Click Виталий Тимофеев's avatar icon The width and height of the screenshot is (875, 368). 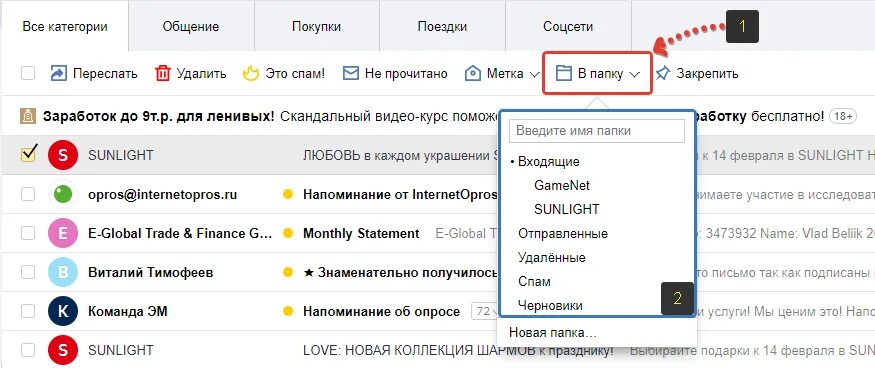(62, 273)
